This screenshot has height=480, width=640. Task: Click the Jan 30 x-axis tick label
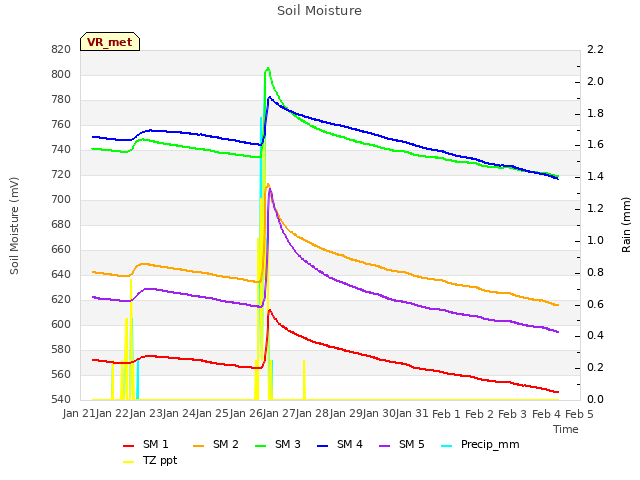379,414
